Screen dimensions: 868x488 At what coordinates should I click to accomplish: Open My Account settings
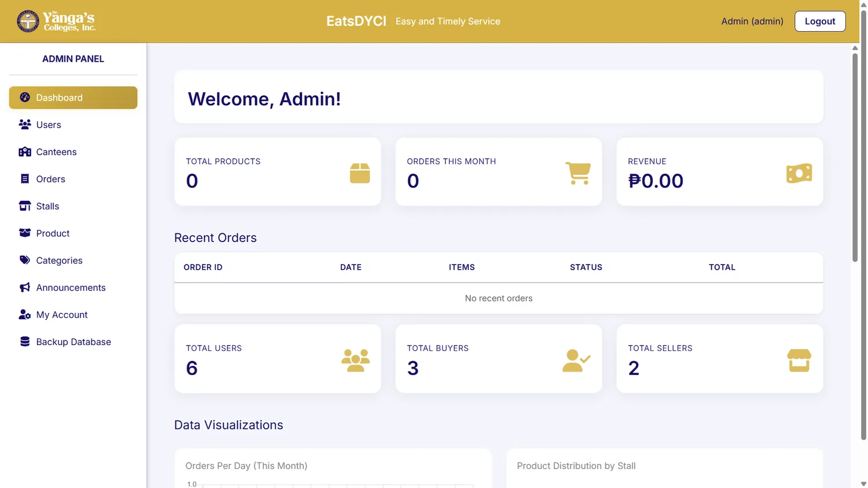pos(73,315)
